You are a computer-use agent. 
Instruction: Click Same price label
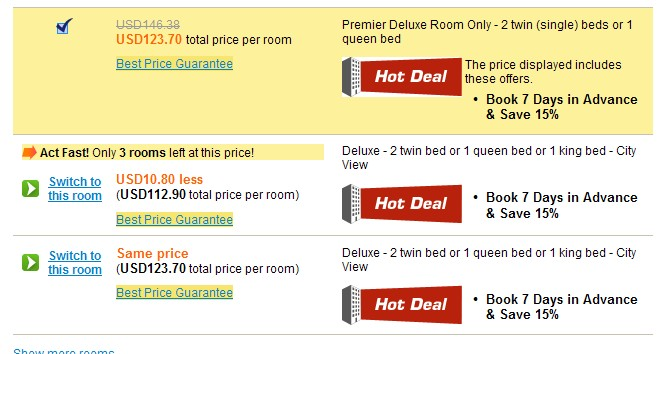coord(152,253)
